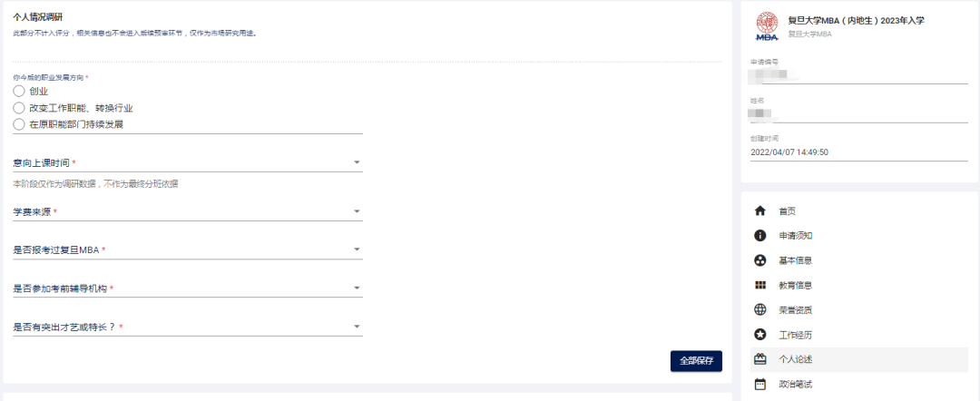Image resolution: width=980 pixels, height=401 pixels.
Task: Click the calendar icon beside 政治笔试
Action: (x=760, y=384)
